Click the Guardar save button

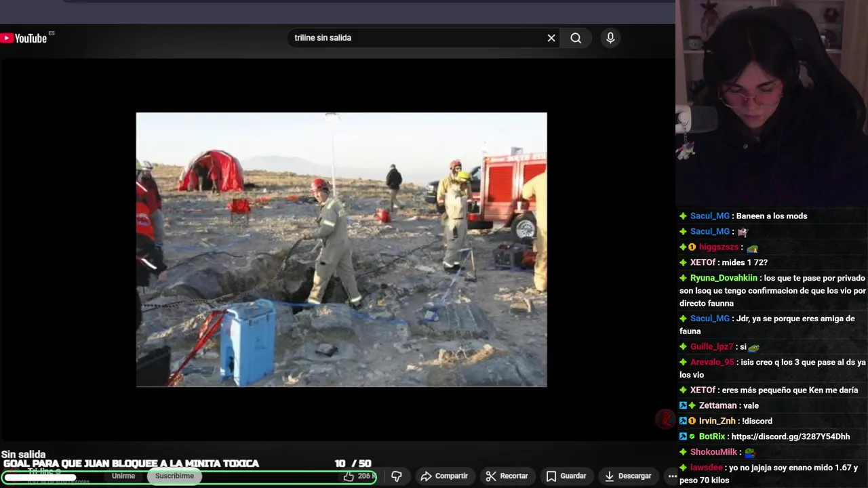tap(566, 476)
